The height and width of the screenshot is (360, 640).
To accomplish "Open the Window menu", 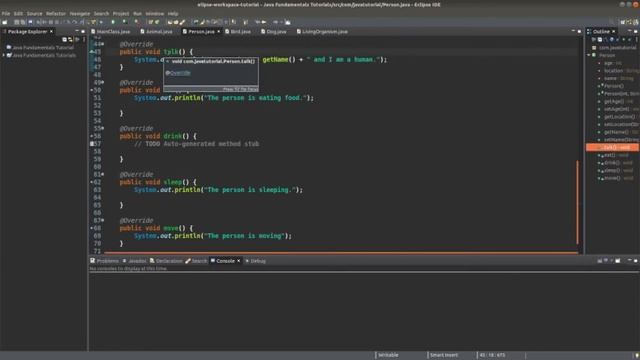I will pos(155,13).
